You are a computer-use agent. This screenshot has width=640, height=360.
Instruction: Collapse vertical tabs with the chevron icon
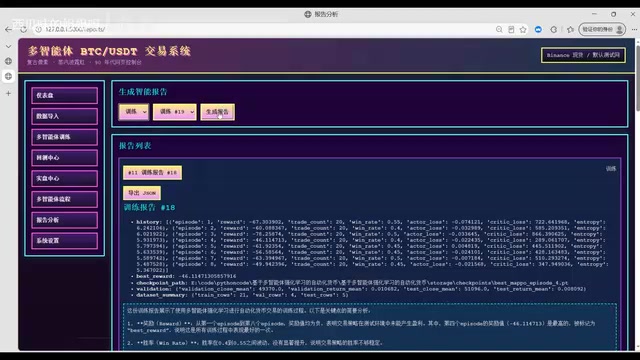(x=9, y=47)
